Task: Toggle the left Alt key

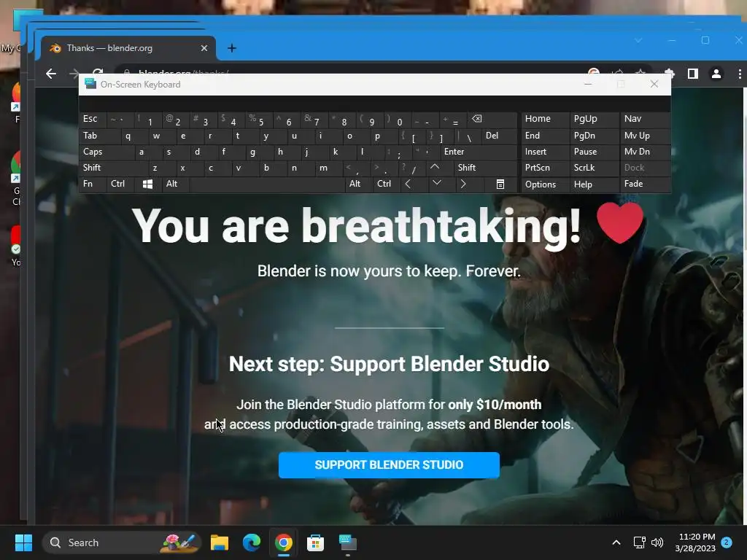Action: click(175, 184)
